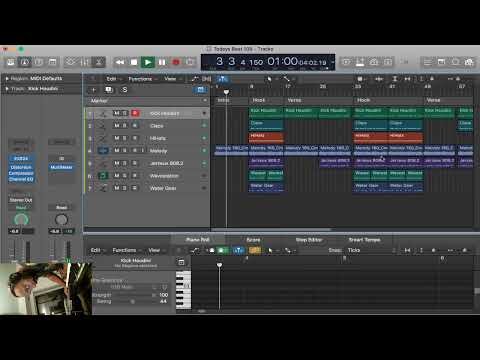Toggle the Count-in button
480x360 pixels.
point(374,62)
